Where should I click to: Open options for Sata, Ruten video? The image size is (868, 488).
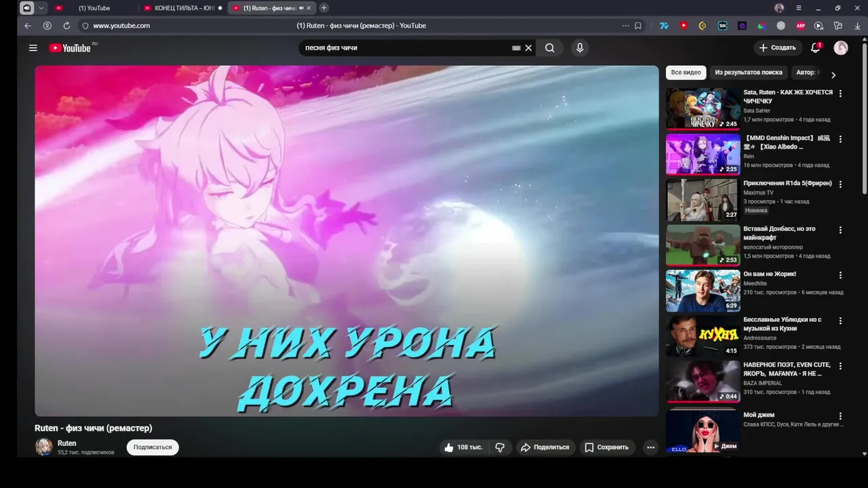[x=840, y=94]
